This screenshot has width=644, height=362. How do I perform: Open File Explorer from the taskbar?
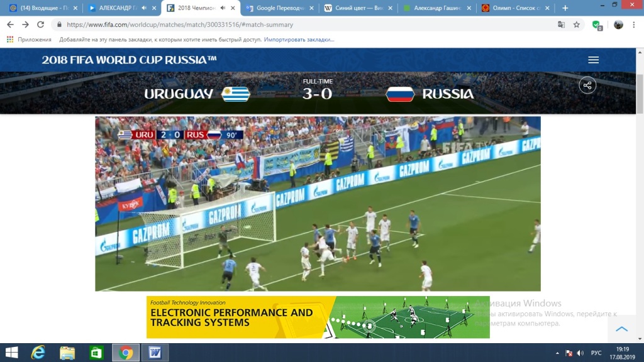[67, 353]
